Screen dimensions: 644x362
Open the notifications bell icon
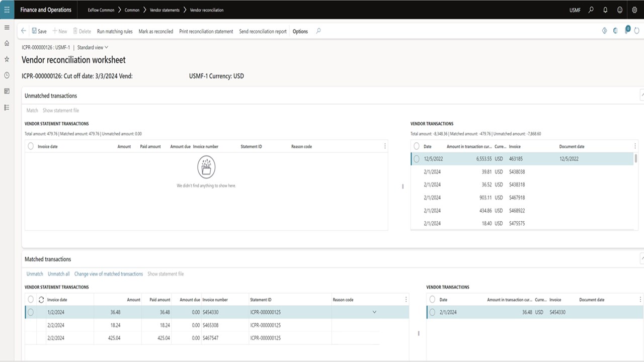[605, 10]
